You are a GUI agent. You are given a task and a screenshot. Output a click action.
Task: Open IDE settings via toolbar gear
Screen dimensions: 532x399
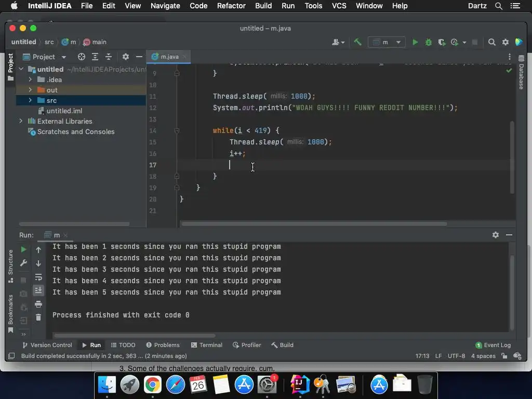(505, 42)
